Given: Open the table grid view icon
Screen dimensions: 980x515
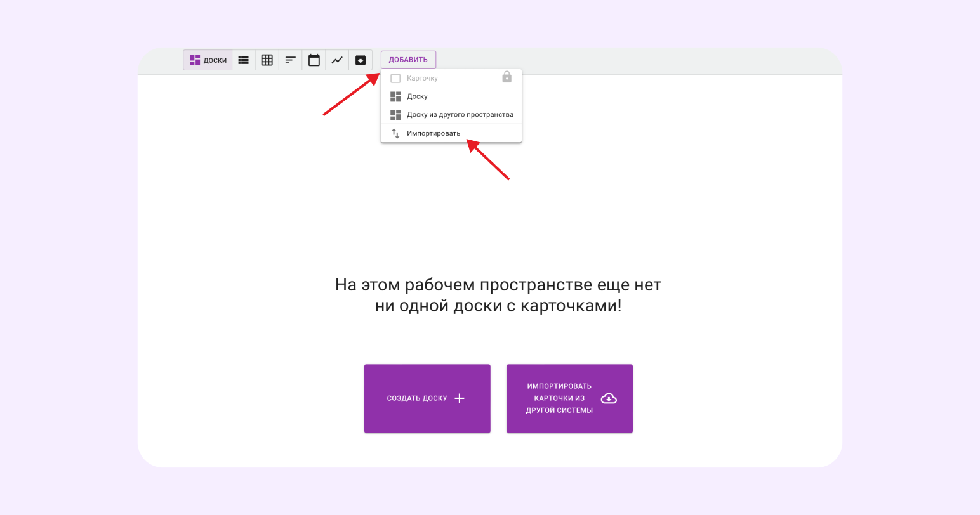Looking at the screenshot, I should pyautogui.click(x=267, y=60).
